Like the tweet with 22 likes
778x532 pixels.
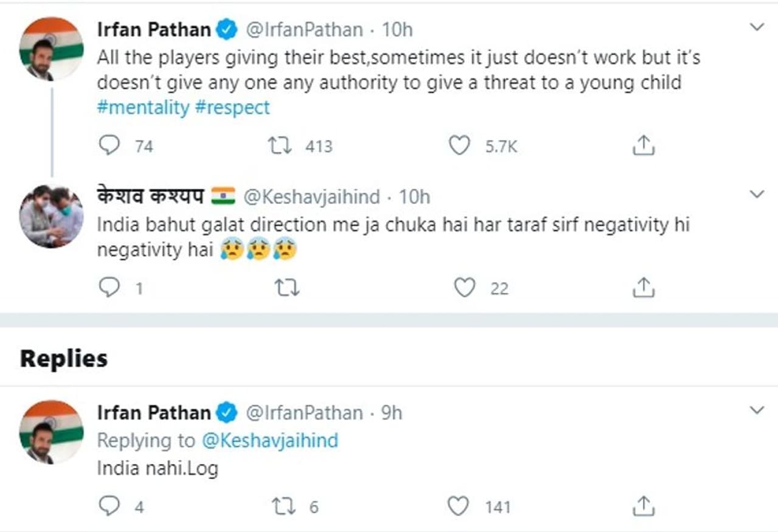pos(465,288)
